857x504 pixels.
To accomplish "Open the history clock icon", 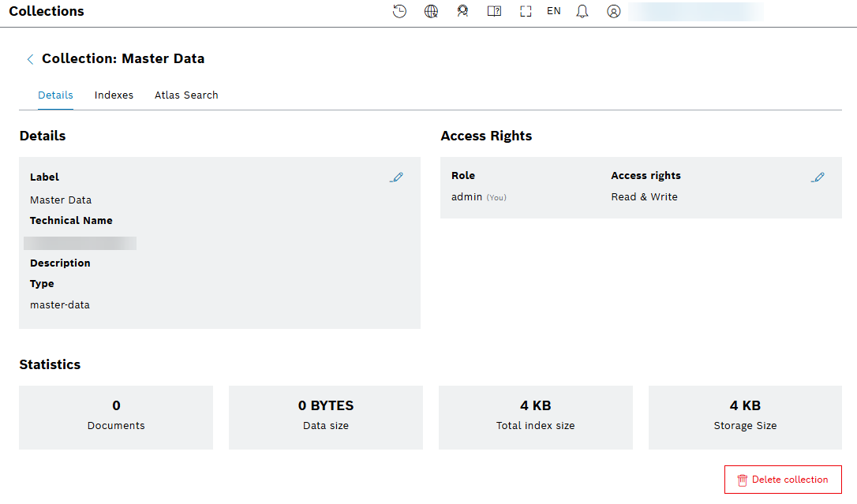I will click(x=400, y=12).
